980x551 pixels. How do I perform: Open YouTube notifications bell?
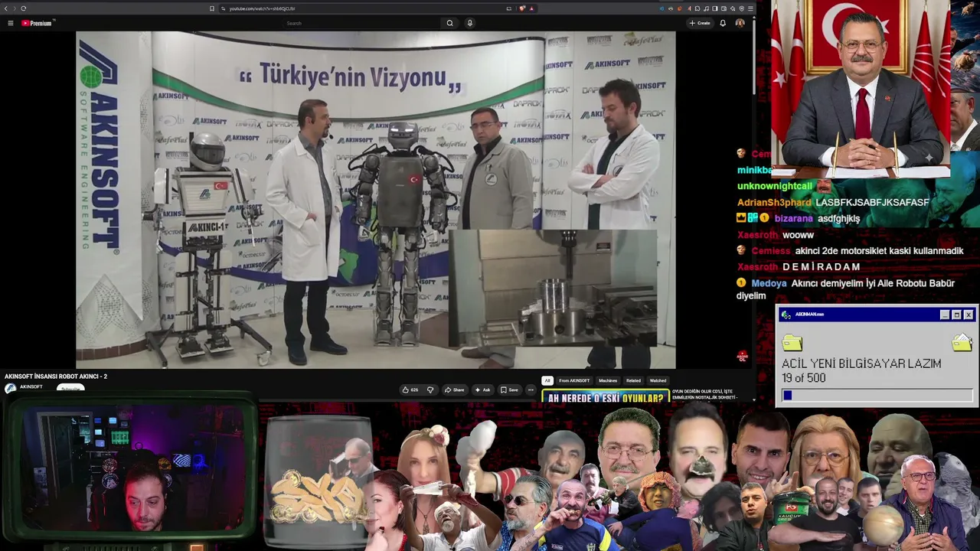tap(723, 23)
